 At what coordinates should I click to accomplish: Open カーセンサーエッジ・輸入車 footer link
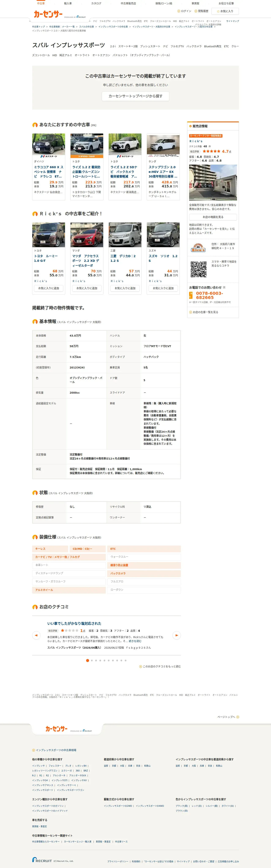78,841
